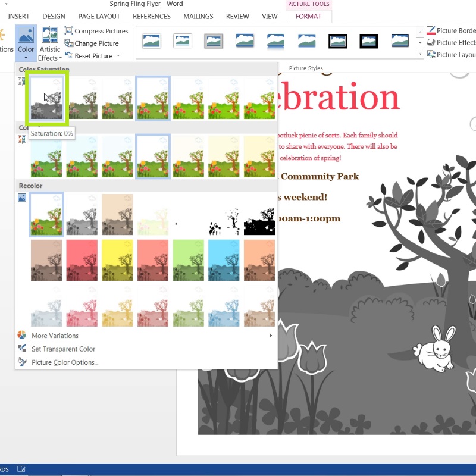Switch to the DESIGN tab
This screenshot has height=476, width=476.
(x=54, y=17)
